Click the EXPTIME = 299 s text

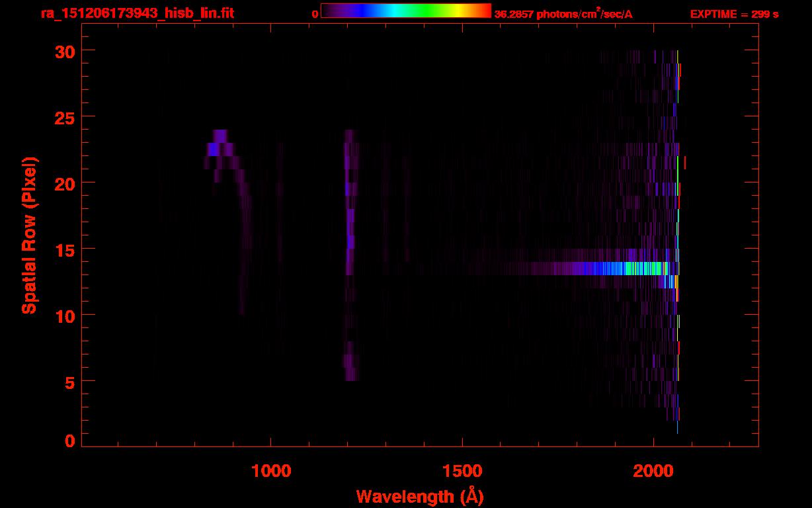click(734, 14)
